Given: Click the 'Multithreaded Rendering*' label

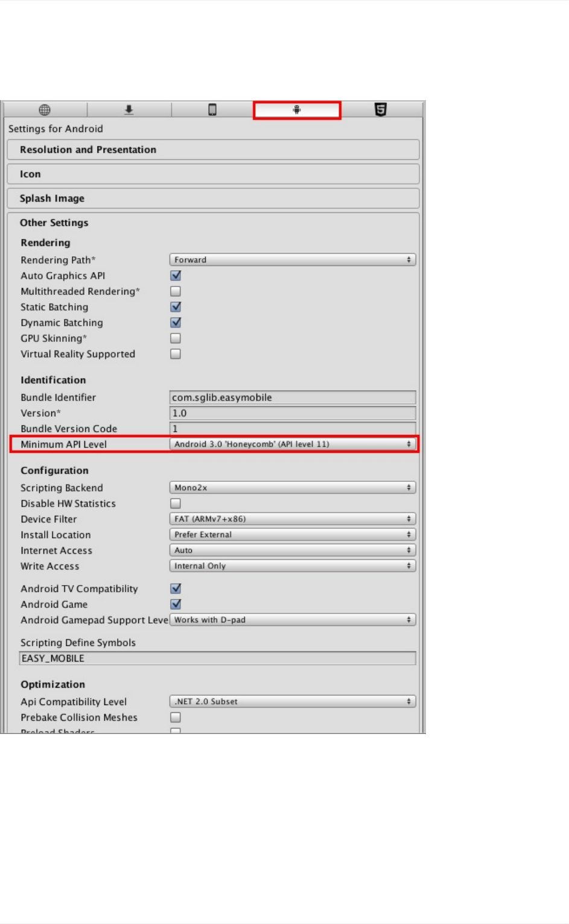Looking at the screenshot, I should [80, 291].
